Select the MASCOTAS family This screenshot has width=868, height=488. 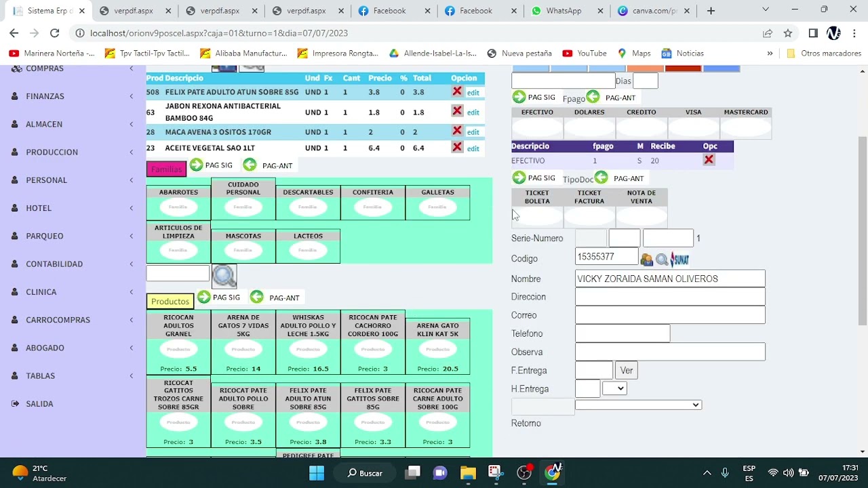point(243,246)
